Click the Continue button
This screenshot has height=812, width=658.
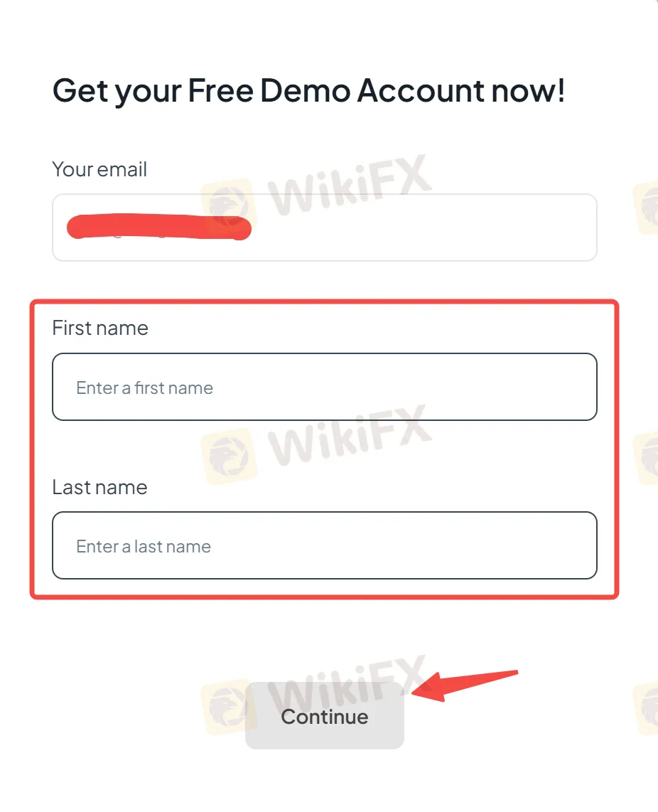325,716
